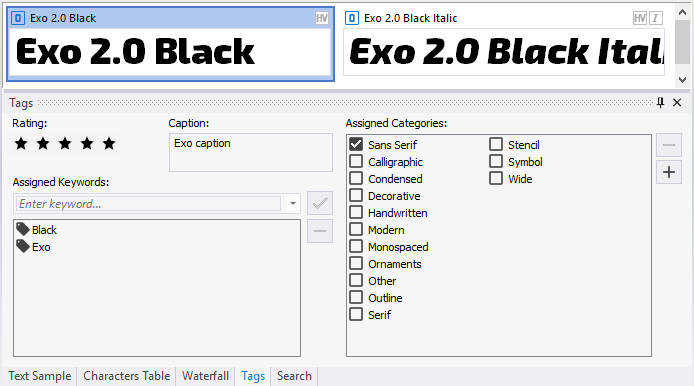
Task: Check the Symbol category
Action: coord(496,161)
